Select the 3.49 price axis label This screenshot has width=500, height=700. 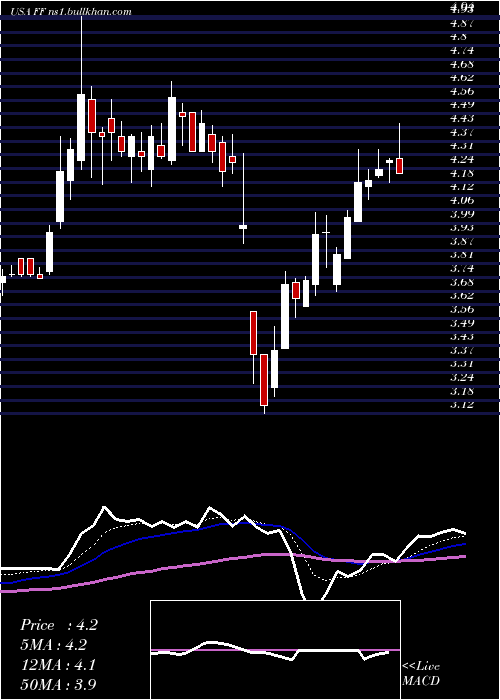pyautogui.click(x=461, y=323)
